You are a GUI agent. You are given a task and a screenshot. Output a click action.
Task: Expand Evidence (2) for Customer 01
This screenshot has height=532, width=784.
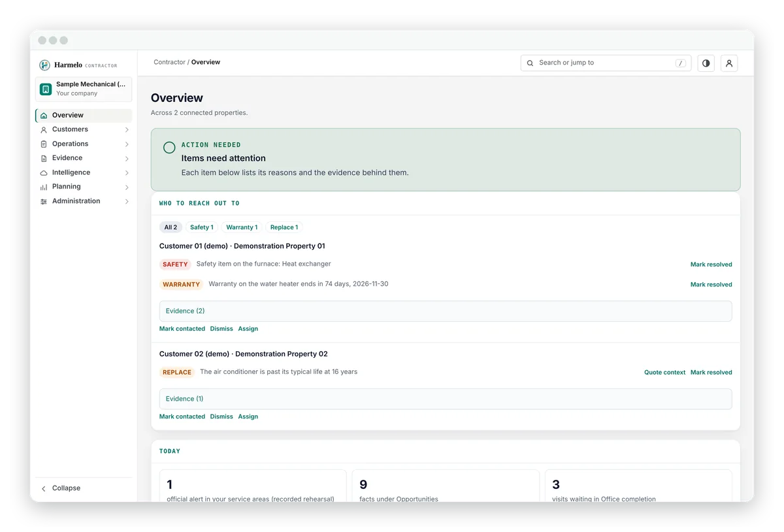click(x=446, y=311)
